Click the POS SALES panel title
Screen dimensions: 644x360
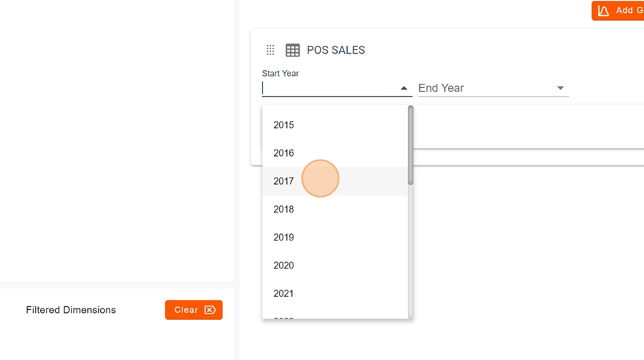coord(336,50)
